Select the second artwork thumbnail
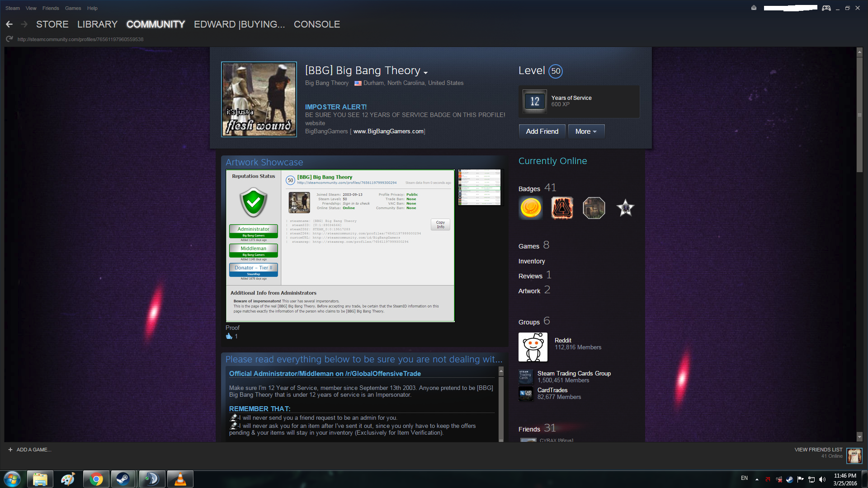The image size is (868, 488). (x=480, y=188)
